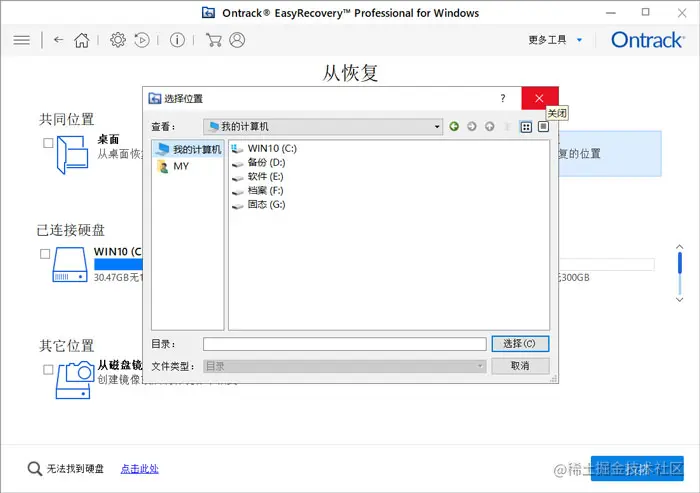The image size is (700, 493).
Task: Open the info icon in toolbar
Action: (x=177, y=40)
